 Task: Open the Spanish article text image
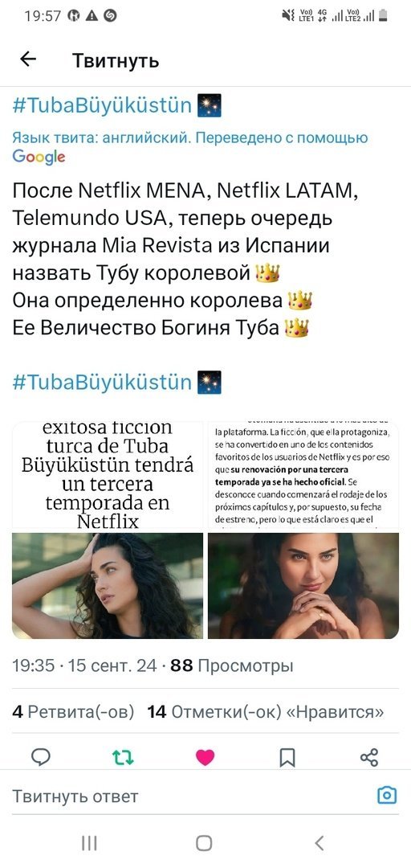pyautogui.click(x=303, y=475)
